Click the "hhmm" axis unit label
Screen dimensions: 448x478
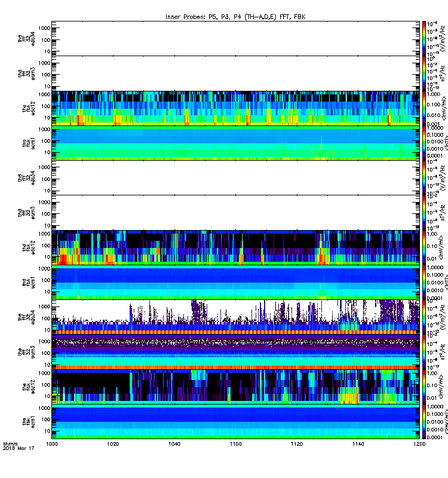[x=10, y=444]
